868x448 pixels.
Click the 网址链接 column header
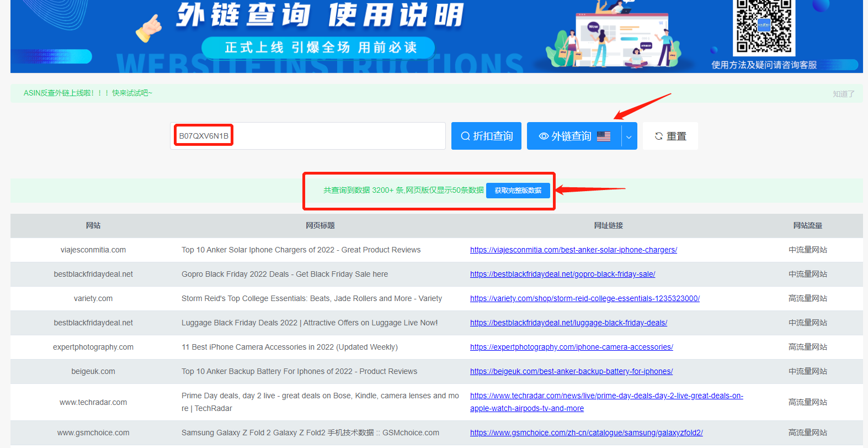(x=608, y=225)
